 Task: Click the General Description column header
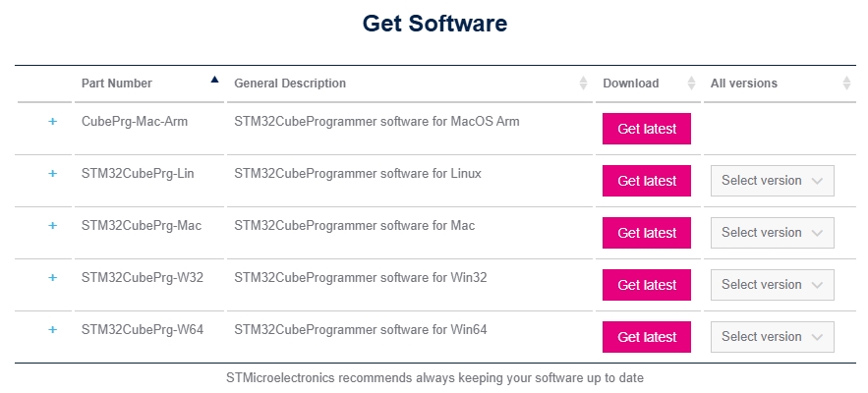click(x=290, y=84)
